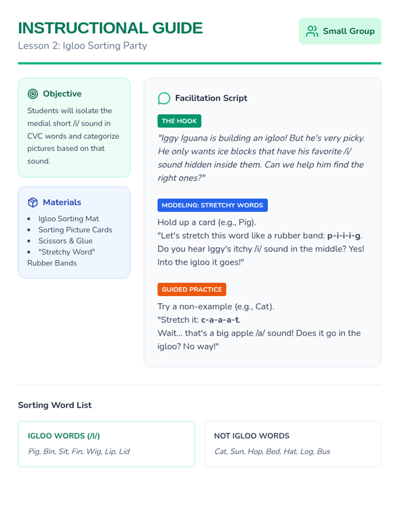The height and width of the screenshot is (532, 399).
Task: Click the Lesson 2 Igloo Sorting Party subtitle
Action: [x=82, y=46]
